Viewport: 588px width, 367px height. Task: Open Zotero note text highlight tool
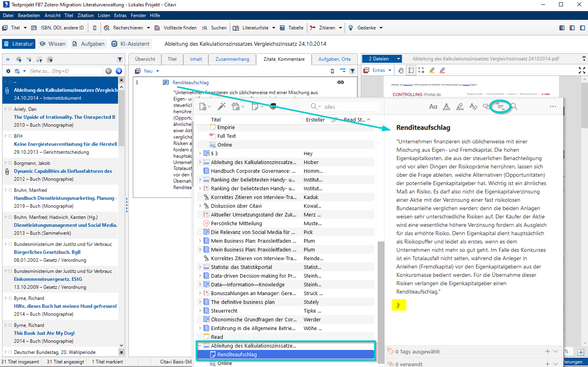coord(460,106)
